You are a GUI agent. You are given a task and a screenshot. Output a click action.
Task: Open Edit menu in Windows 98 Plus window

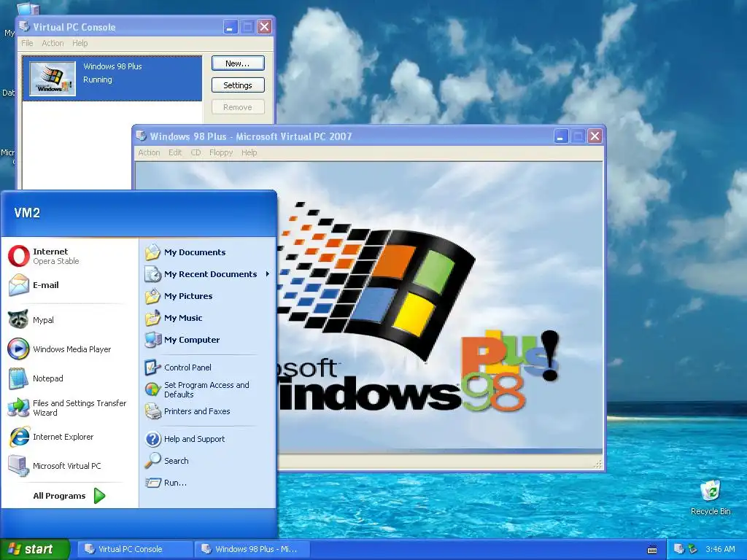coord(175,152)
